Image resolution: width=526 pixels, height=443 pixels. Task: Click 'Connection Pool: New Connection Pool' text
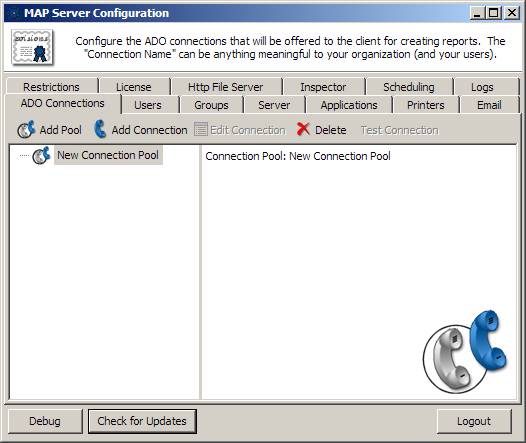pos(298,156)
